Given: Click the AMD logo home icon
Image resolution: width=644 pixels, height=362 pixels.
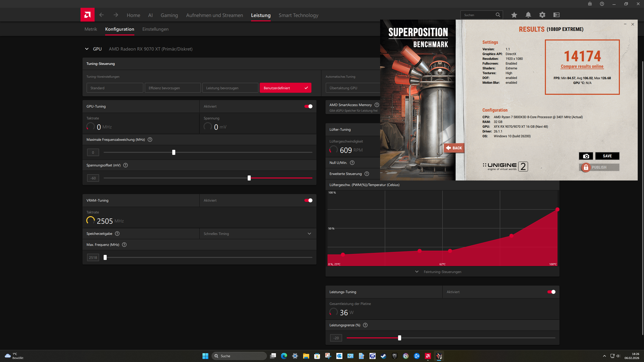Looking at the screenshot, I should pyautogui.click(x=87, y=15).
